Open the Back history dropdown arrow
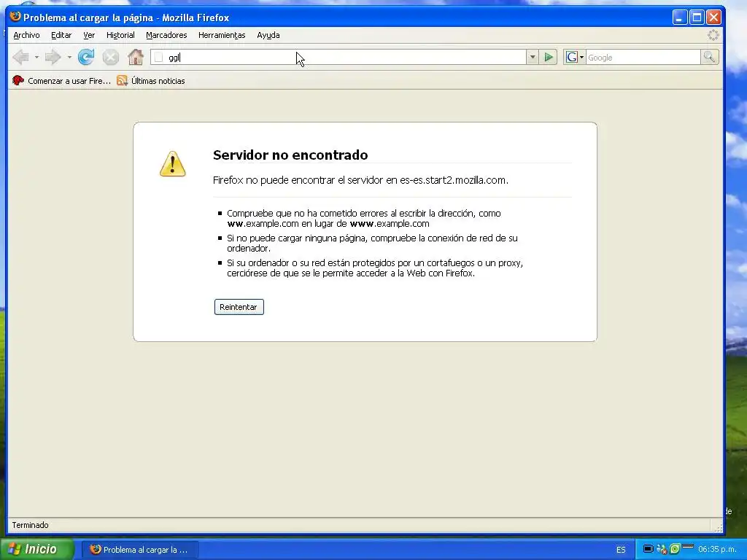This screenshot has height=560, width=747. (36, 58)
